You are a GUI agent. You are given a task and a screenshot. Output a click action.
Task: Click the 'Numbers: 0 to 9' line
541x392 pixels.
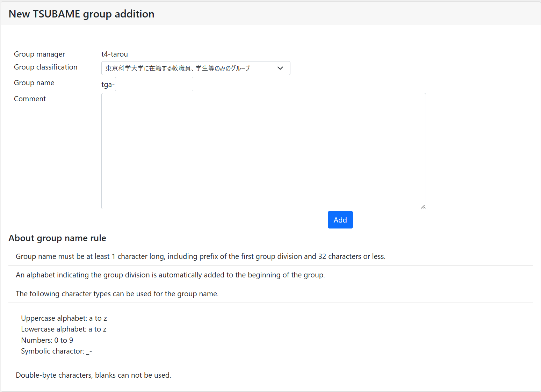click(47, 340)
